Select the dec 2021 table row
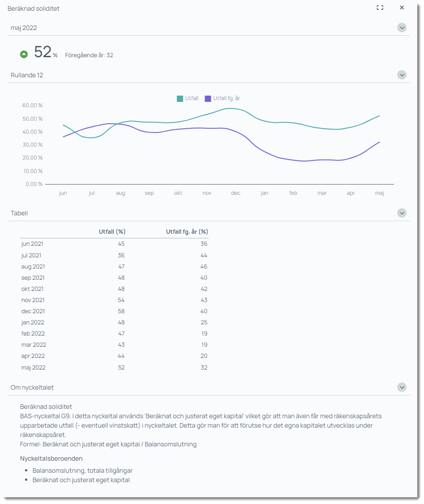Screen dimensions: 424x504 [x=114, y=311]
